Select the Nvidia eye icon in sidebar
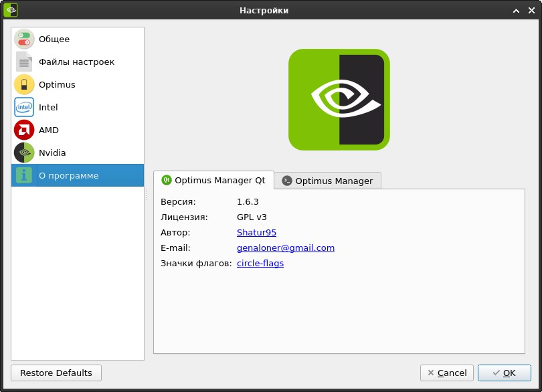Screen dimensions: 542x392 click(x=24, y=153)
